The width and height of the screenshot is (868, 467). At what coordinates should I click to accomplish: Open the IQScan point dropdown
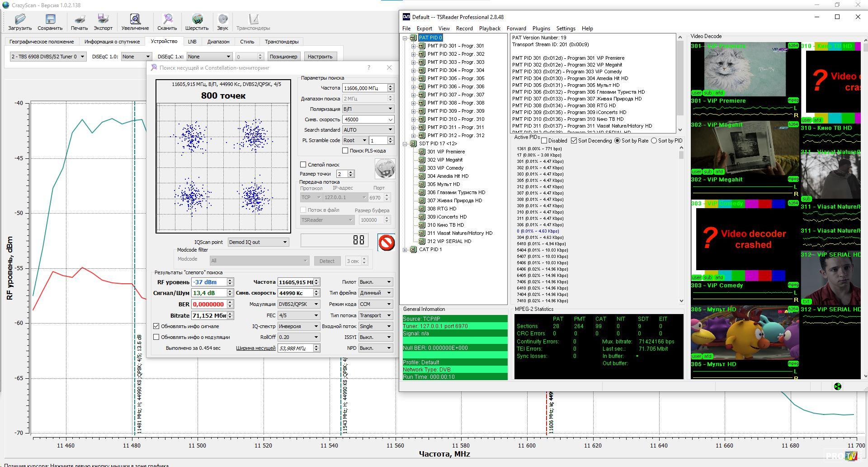point(258,242)
